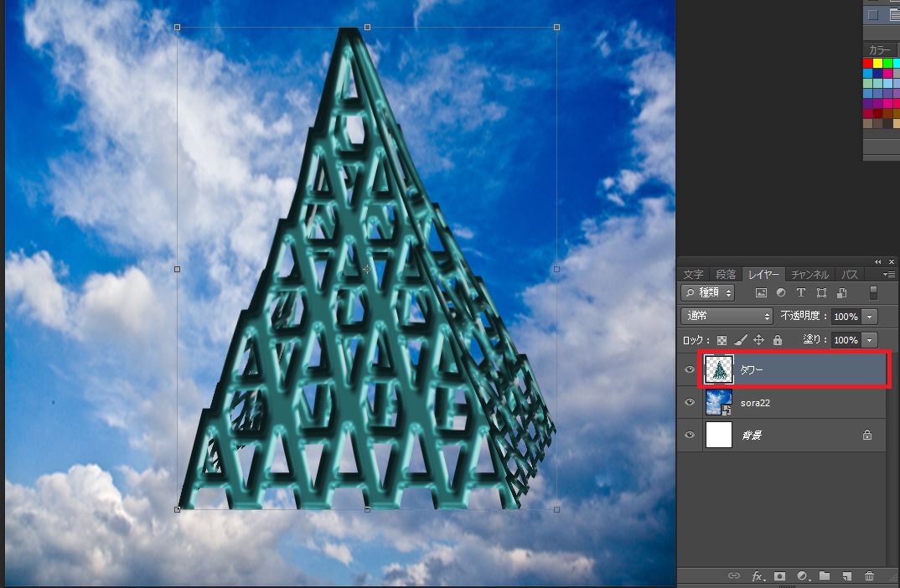900x588 pixels.
Task: Filter layers by pixel image layers
Action: click(761, 293)
